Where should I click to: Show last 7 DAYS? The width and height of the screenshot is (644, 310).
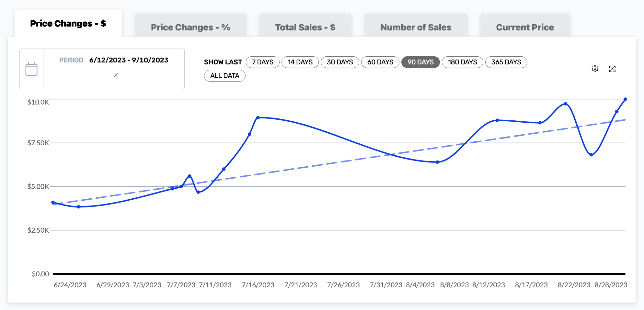[x=263, y=62]
